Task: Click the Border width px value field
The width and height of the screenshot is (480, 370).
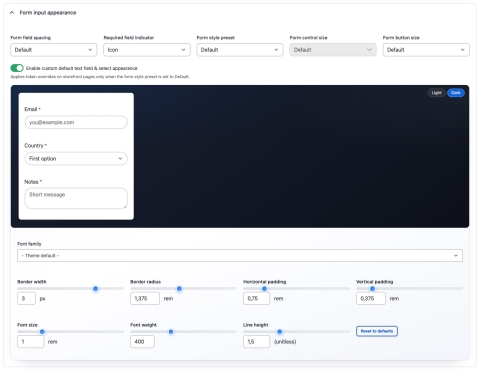Action: pos(26,298)
